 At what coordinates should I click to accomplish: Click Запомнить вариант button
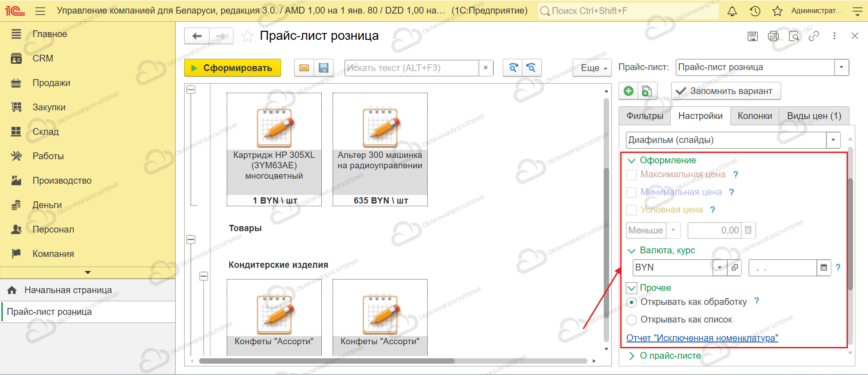tap(726, 91)
